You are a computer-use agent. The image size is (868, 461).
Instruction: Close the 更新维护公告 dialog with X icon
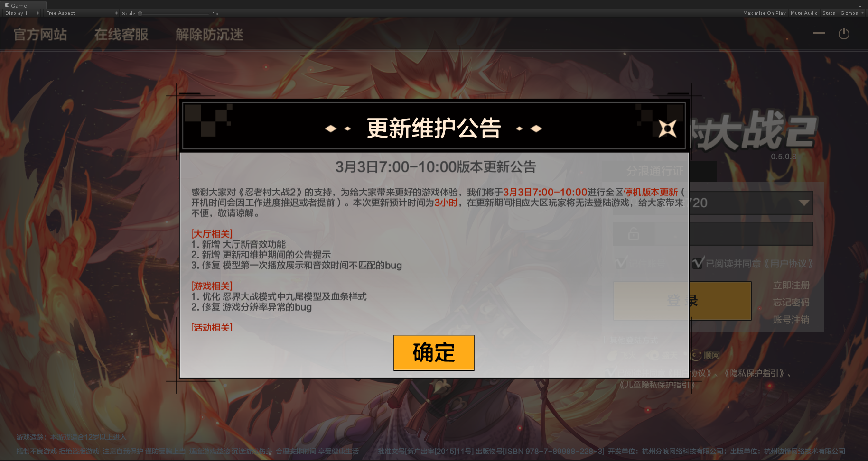pos(667,128)
